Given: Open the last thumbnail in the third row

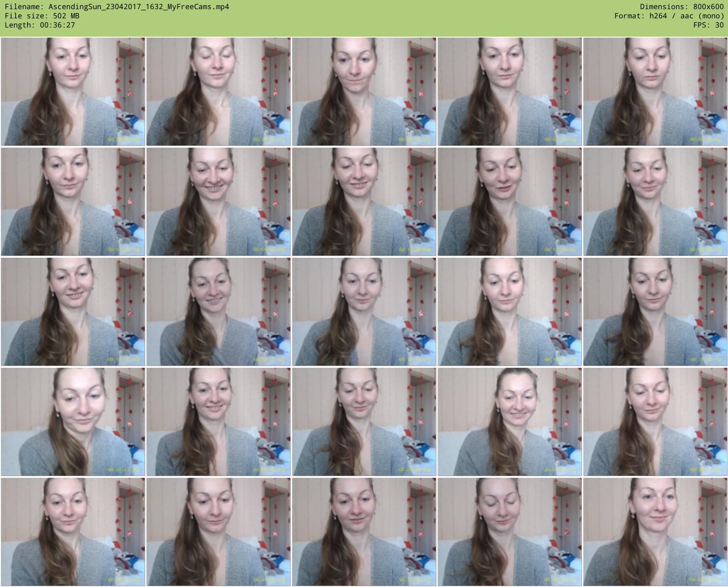Looking at the screenshot, I should pos(655,312).
